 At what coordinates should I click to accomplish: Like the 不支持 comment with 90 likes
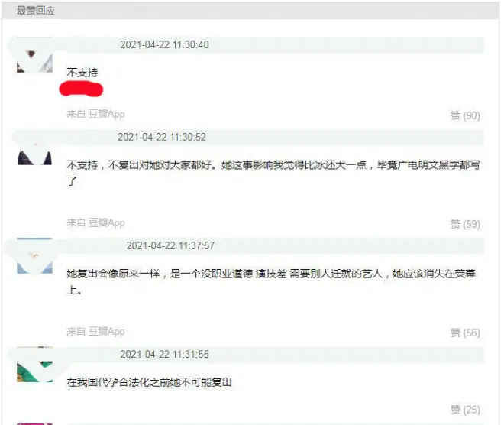(465, 115)
